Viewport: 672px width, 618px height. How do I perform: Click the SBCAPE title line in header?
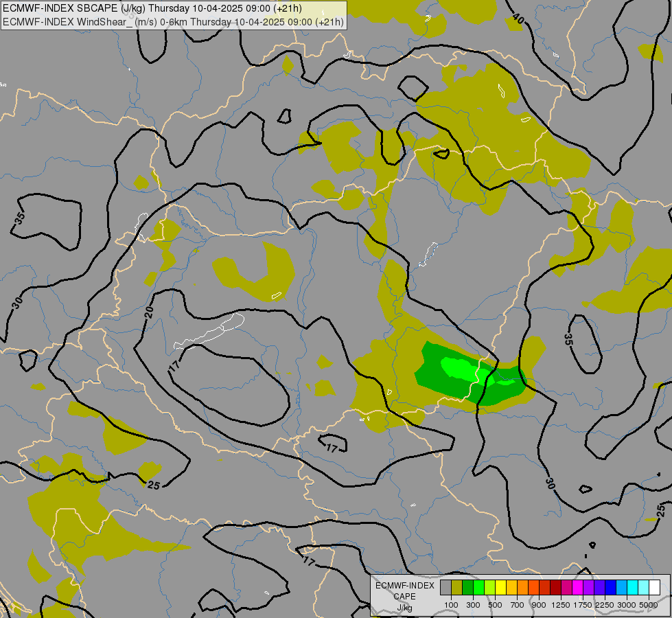click(x=152, y=8)
